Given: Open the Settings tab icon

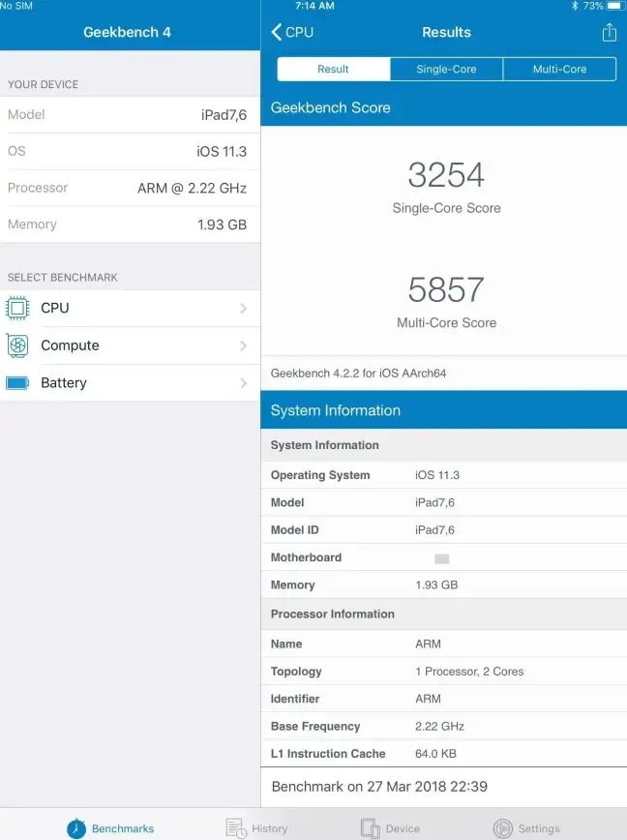Looking at the screenshot, I should click(x=502, y=828).
